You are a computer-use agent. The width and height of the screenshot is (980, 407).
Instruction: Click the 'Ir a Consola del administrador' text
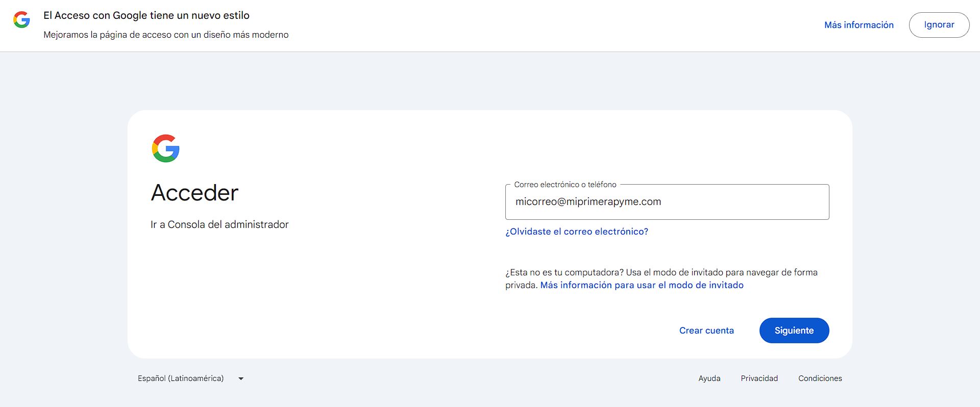coord(219,224)
